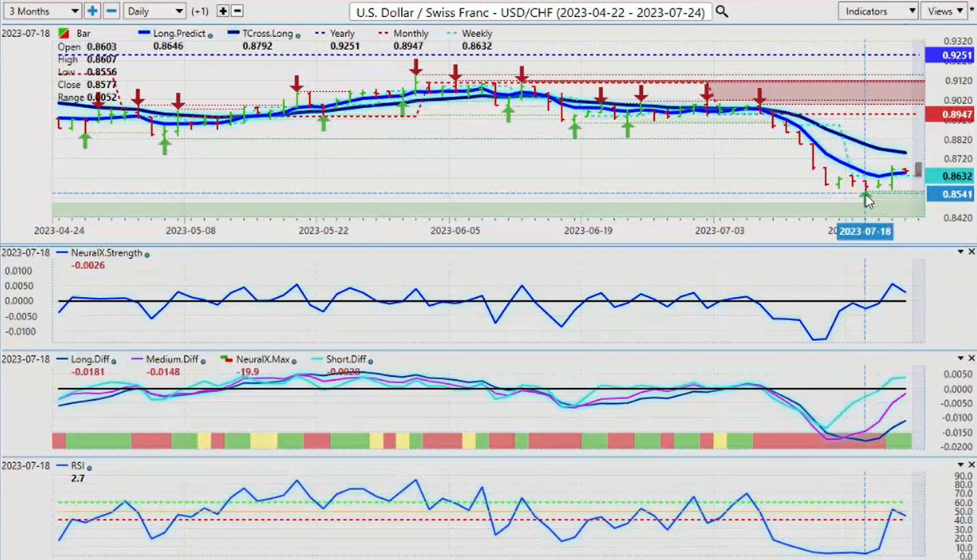Click the teal 0.8632 weekly price tag
This screenshot has height=560, width=977.
click(x=949, y=176)
